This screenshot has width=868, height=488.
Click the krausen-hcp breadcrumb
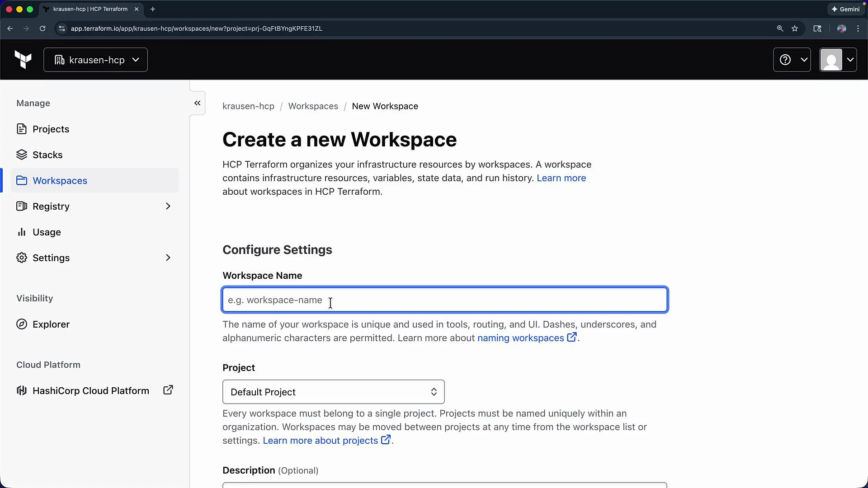248,106
